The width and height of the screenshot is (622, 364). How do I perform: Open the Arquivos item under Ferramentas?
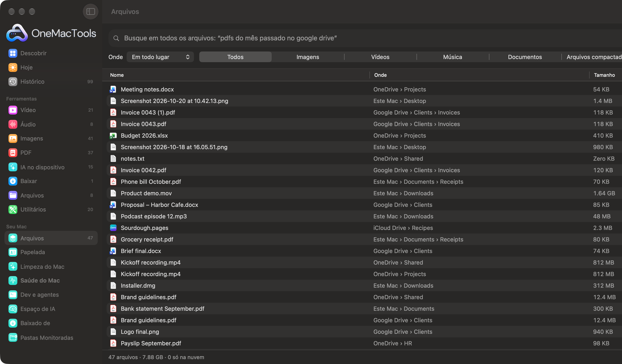point(51,195)
